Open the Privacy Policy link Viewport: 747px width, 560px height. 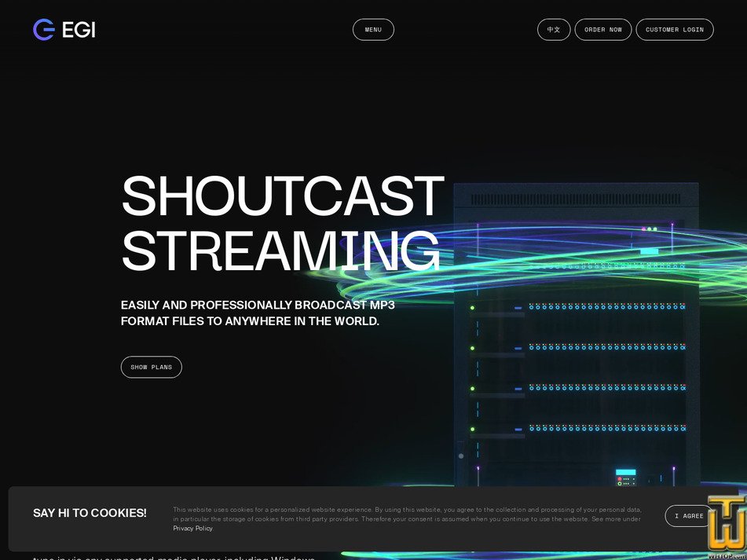[192, 528]
